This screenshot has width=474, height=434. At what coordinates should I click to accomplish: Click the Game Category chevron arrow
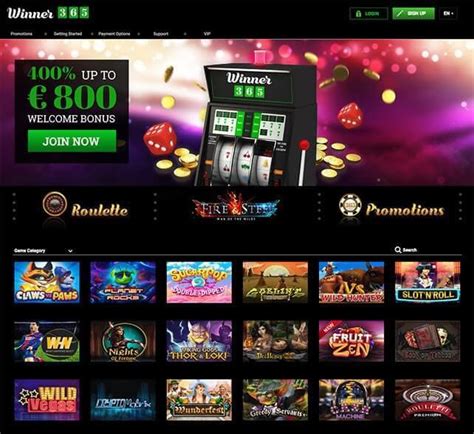point(70,251)
